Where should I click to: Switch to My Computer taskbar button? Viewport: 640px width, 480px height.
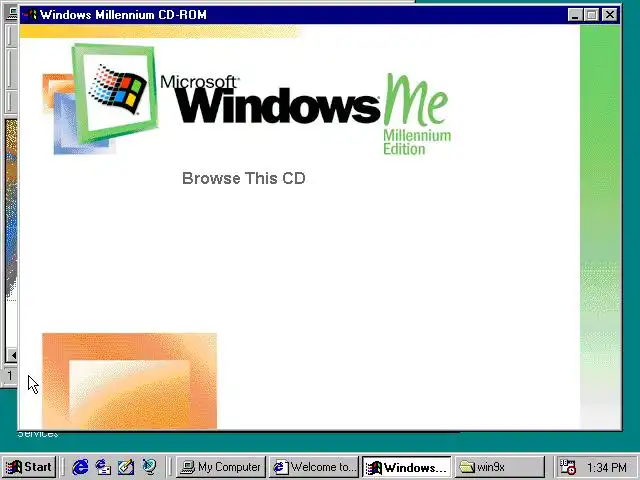221,467
